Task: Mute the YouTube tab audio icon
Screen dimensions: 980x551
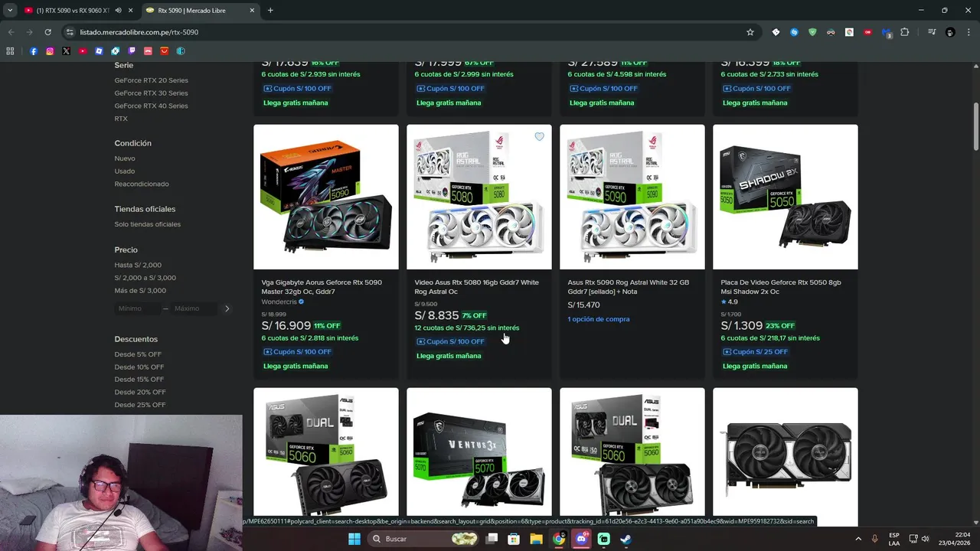Action: point(119,10)
